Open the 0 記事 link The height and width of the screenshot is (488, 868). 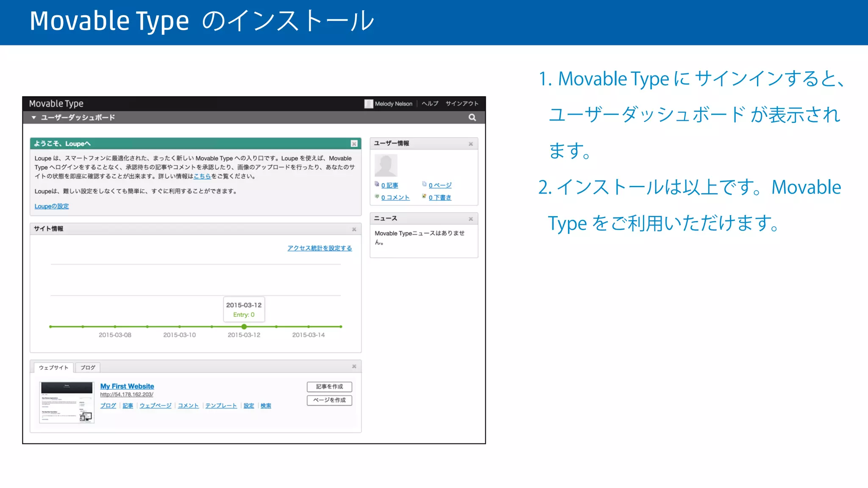click(389, 186)
